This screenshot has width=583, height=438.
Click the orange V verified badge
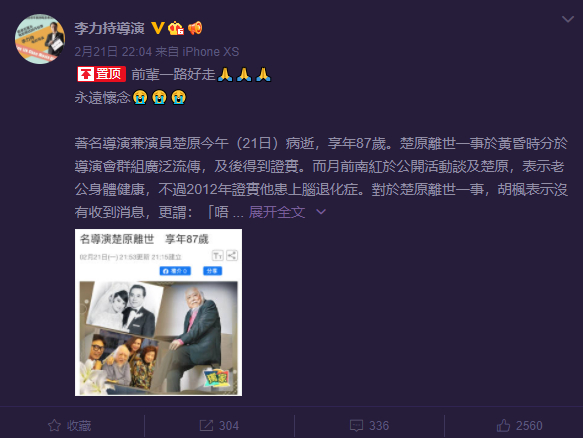pos(158,28)
